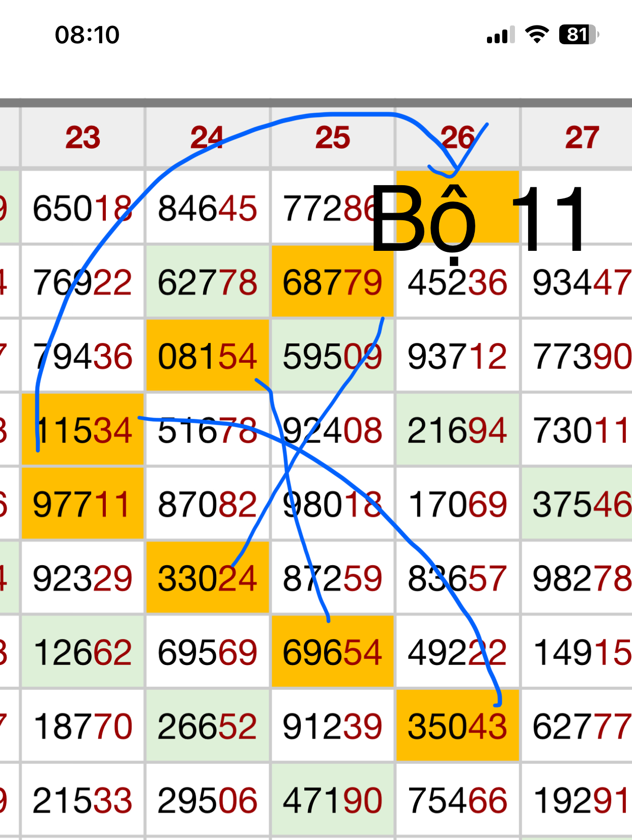The image size is (632, 840).
Task: Tap the green cell 26652
Action: [x=207, y=726]
